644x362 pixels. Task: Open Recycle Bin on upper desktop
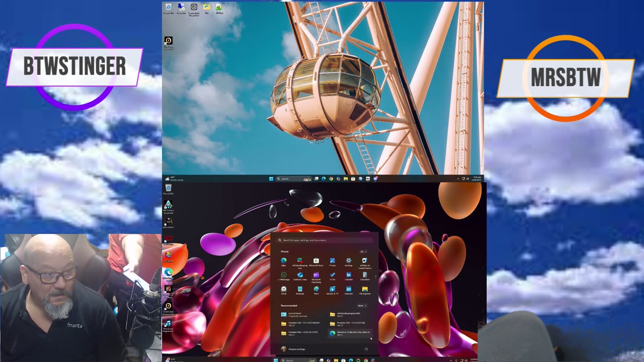(x=168, y=9)
